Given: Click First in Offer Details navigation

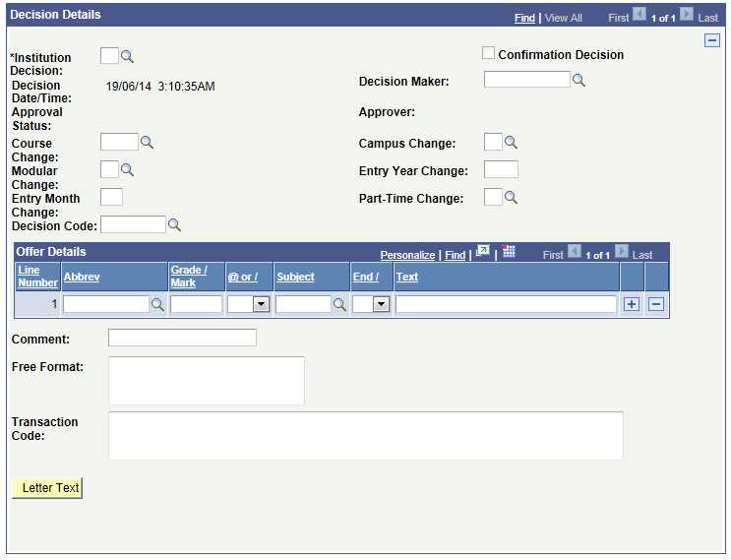Looking at the screenshot, I should coord(553,256).
